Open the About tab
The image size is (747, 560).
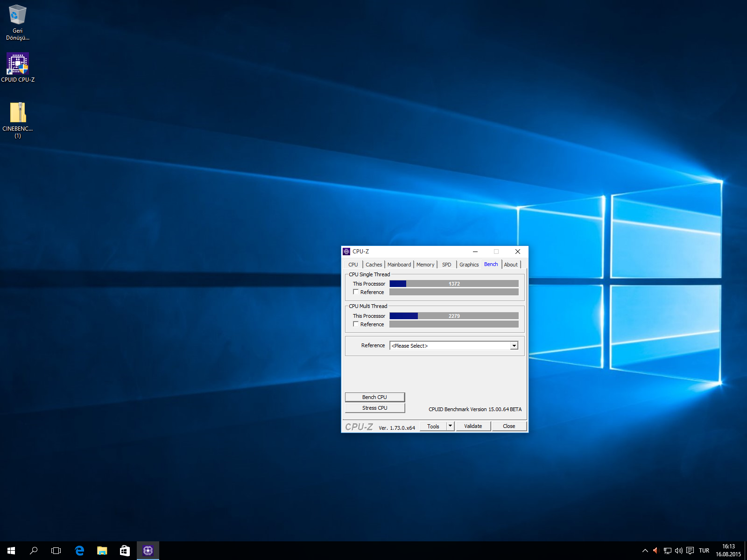(x=511, y=265)
